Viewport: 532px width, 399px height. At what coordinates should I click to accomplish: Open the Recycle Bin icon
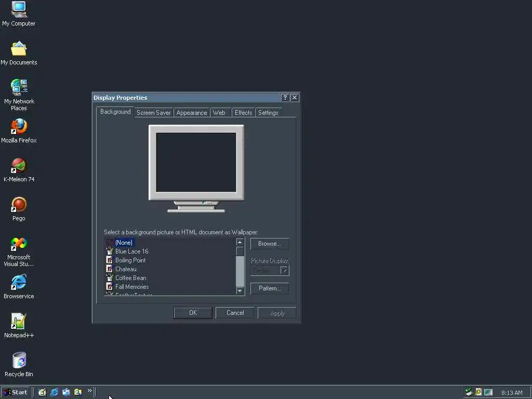pos(19,365)
